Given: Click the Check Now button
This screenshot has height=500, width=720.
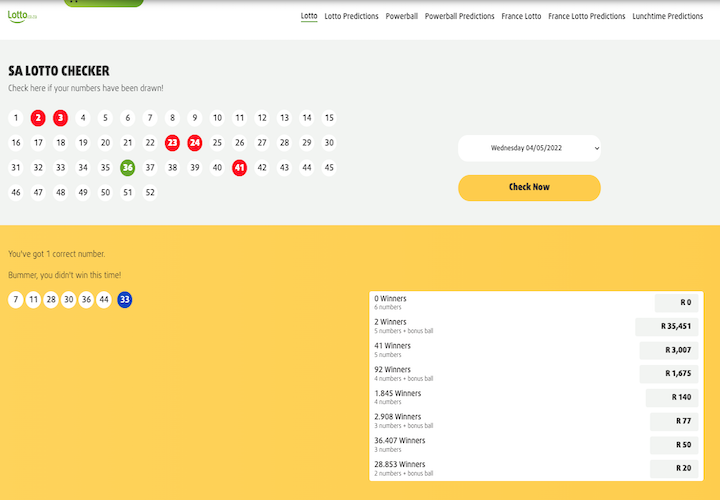Looking at the screenshot, I should [529, 187].
